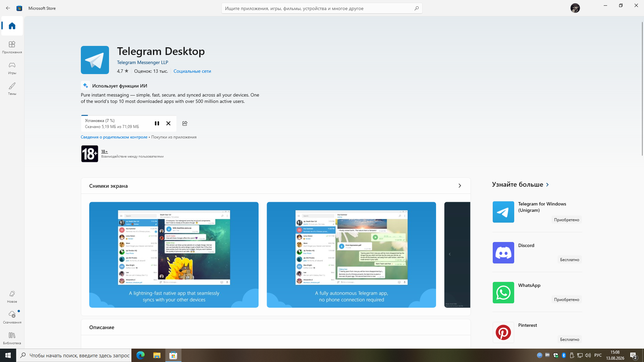
Task: Open the network tray icon
Action: [580, 355]
